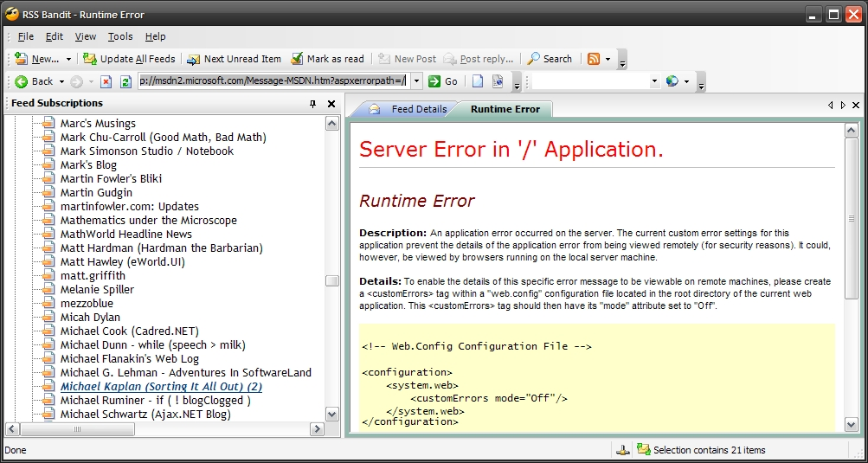Click tab scroll right arrow

pyautogui.click(x=843, y=106)
